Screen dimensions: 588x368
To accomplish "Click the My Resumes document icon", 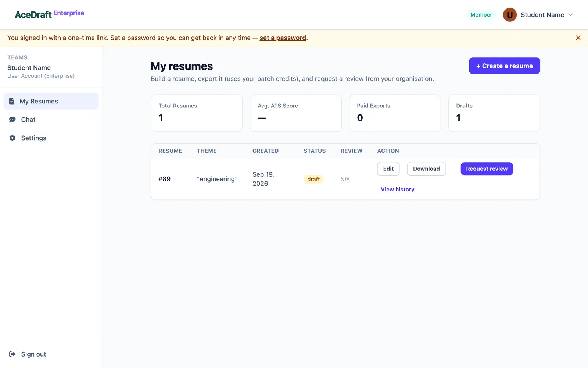I will point(12,101).
